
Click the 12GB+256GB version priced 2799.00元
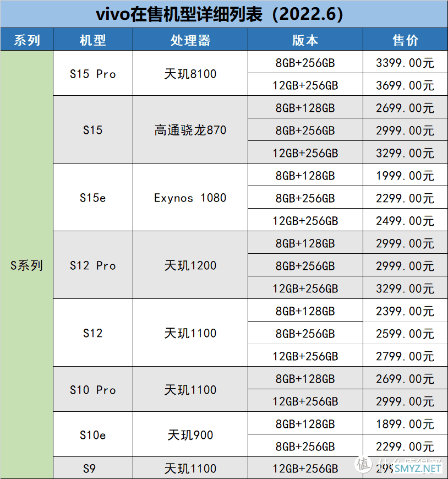coord(305,356)
